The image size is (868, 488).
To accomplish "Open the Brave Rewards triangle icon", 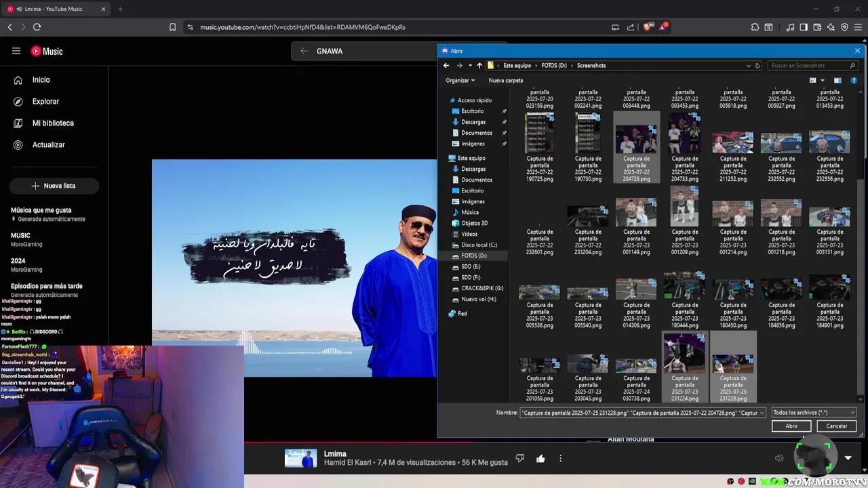I will pyautogui.click(x=663, y=27).
